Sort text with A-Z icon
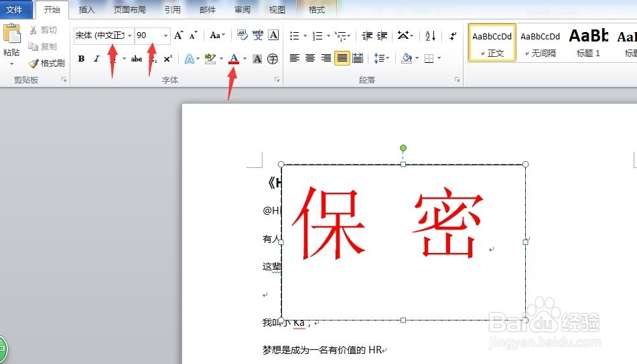The width and height of the screenshot is (637, 364). pyautogui.click(x=431, y=36)
